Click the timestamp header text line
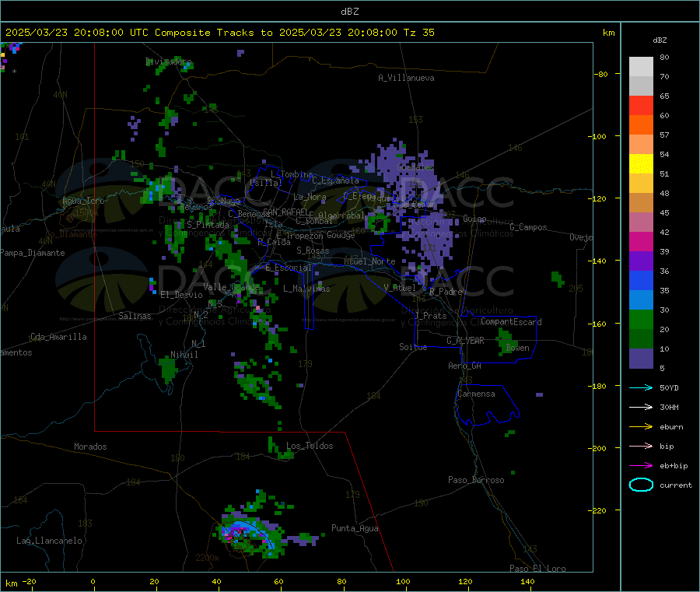700x592 pixels. coord(219,33)
